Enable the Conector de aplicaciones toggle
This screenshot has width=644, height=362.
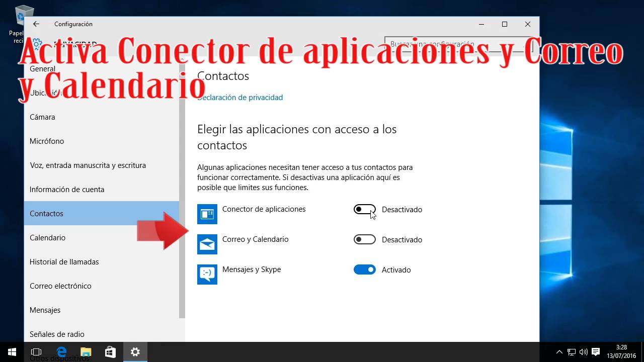(x=365, y=209)
